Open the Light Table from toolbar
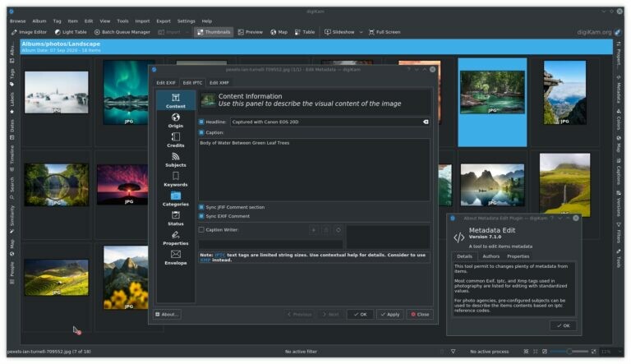Screen dimensions: 631x364 click(71, 32)
